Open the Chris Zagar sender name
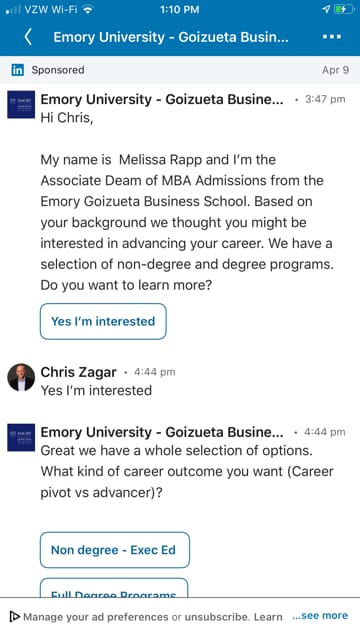 [78, 372]
